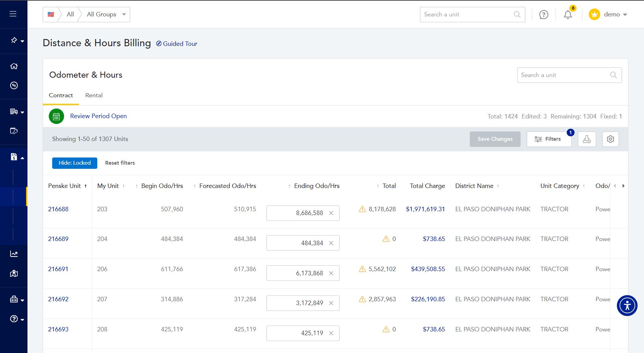
Task: Select the All breadcrumb item
Action: pyautogui.click(x=70, y=14)
